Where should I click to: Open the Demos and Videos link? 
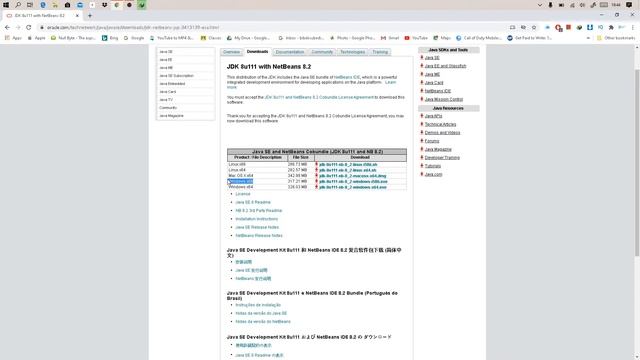tap(442, 133)
